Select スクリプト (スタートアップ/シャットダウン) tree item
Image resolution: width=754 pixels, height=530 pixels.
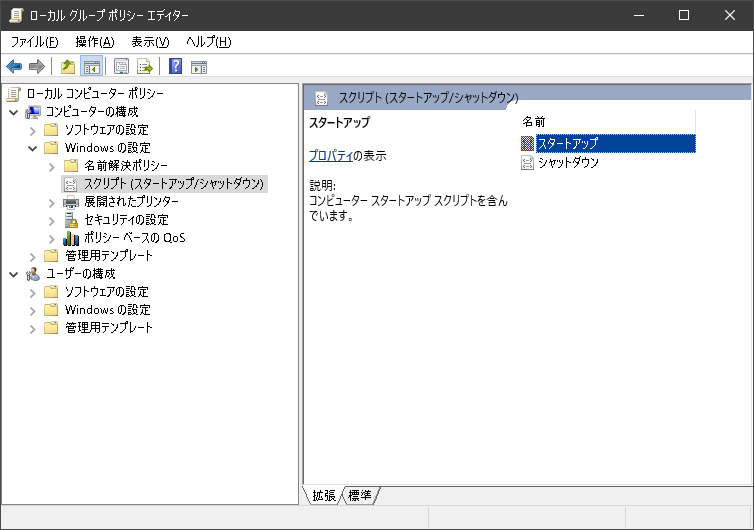point(174,184)
